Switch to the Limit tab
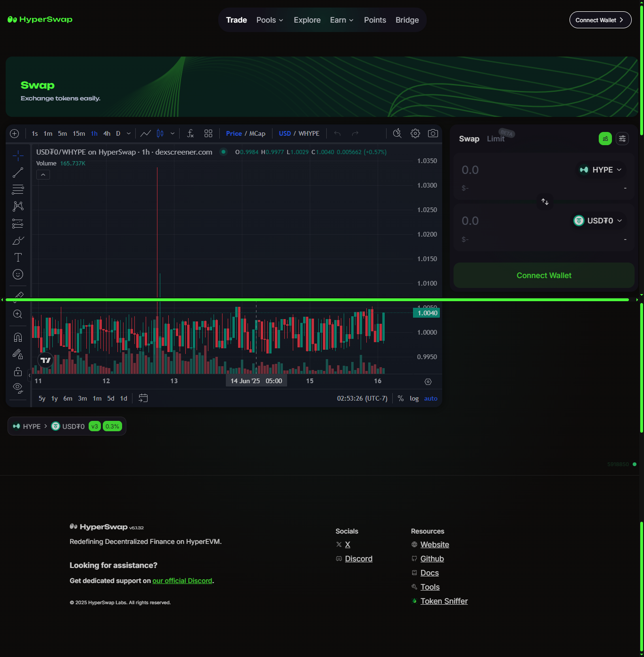The height and width of the screenshot is (657, 644). click(496, 139)
